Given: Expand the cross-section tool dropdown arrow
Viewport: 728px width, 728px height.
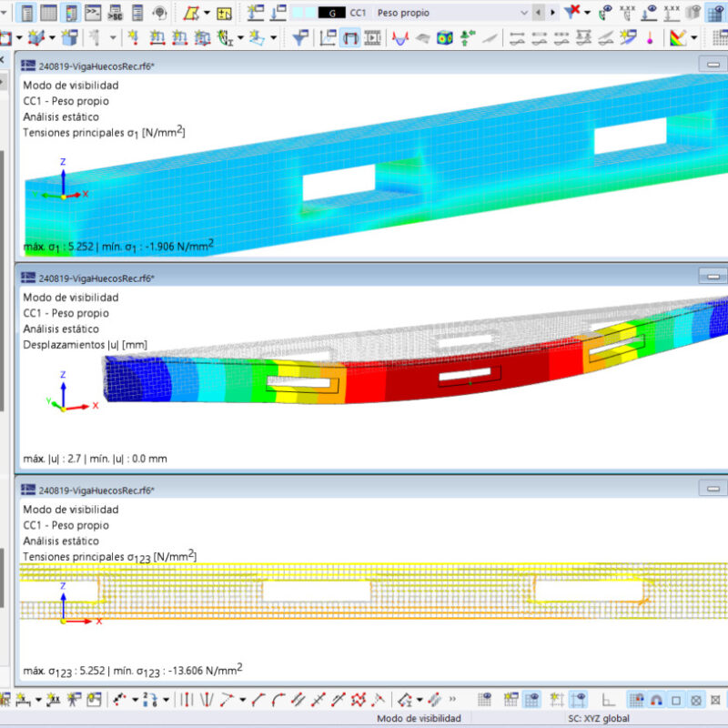Looking at the screenshot, I should point(240,37).
